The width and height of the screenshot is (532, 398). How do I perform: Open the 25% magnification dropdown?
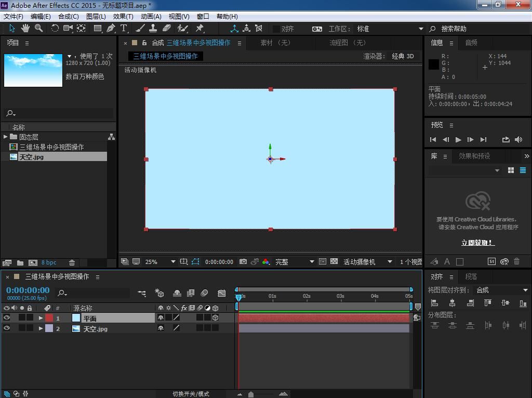pyautogui.click(x=173, y=262)
